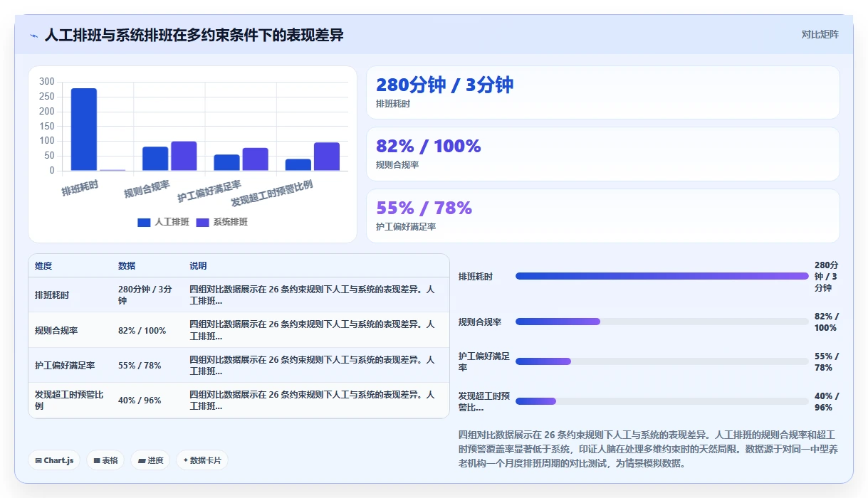Click the 表格 tag
The width and height of the screenshot is (868, 498).
point(105,460)
